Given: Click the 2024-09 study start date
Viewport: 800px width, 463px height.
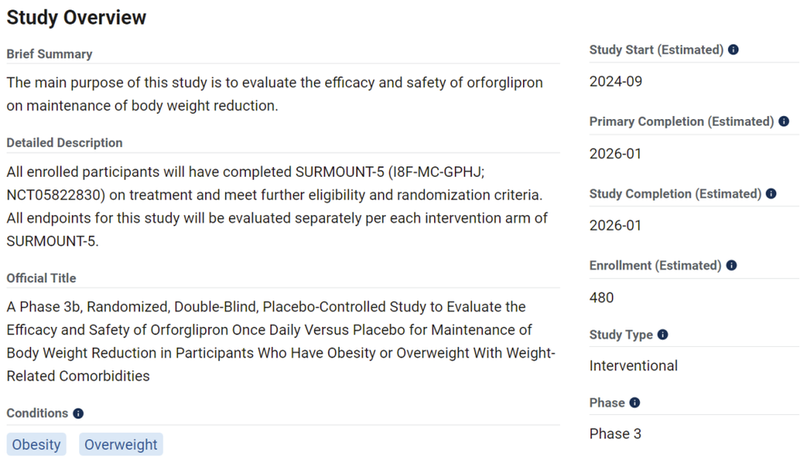Looking at the screenshot, I should tap(614, 81).
